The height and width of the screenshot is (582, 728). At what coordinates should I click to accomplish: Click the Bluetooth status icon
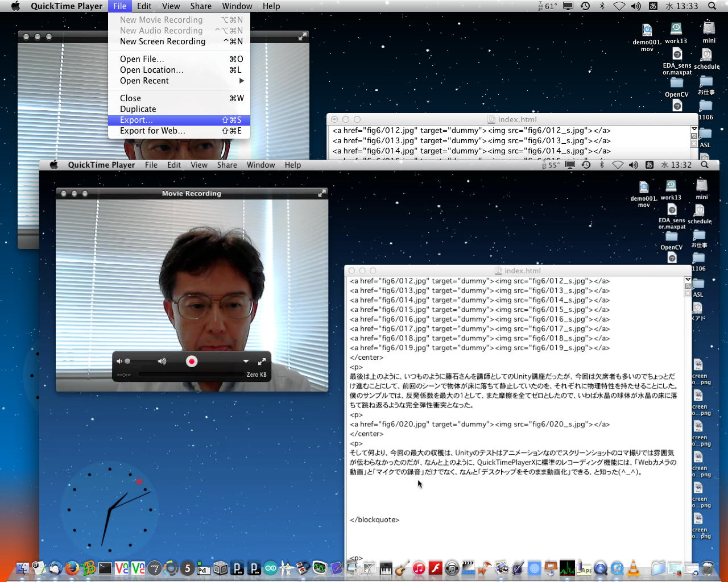pyautogui.click(x=602, y=6)
